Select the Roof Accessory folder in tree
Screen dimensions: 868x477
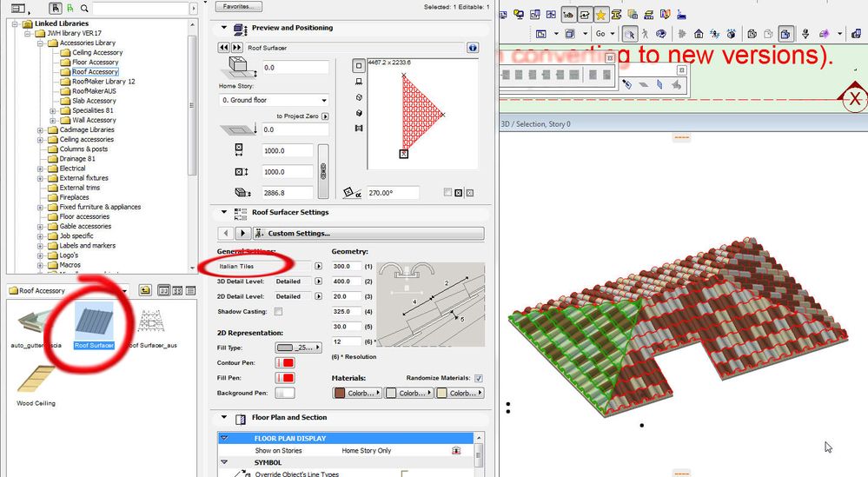[x=95, y=72]
